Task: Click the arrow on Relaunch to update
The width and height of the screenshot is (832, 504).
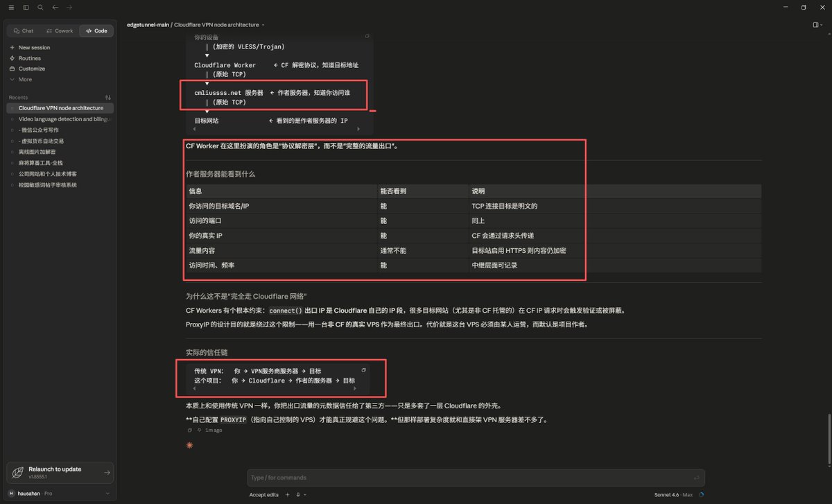Action: [x=106, y=473]
